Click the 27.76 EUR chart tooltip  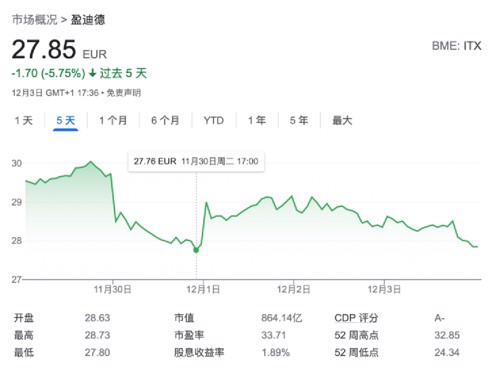pyautogui.click(x=196, y=162)
